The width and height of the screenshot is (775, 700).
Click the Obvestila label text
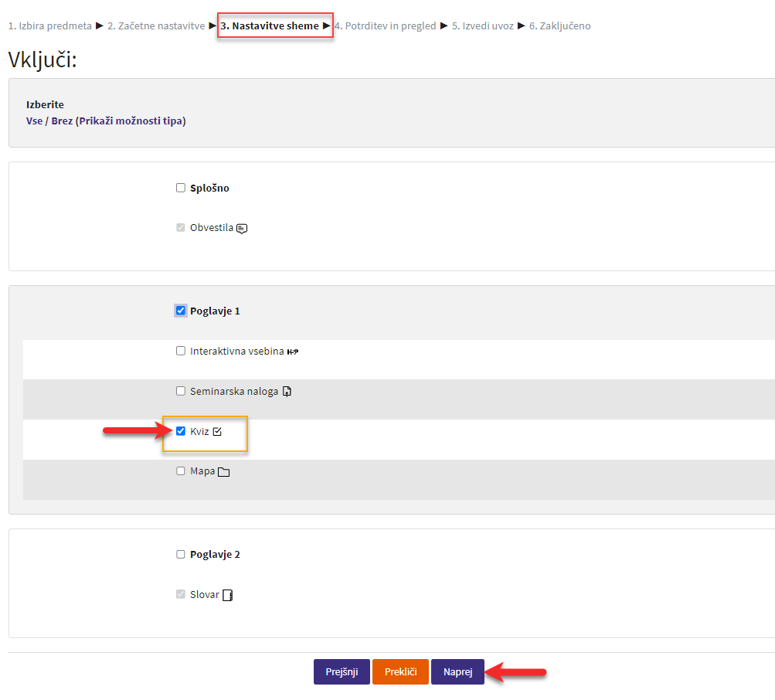pos(212,228)
